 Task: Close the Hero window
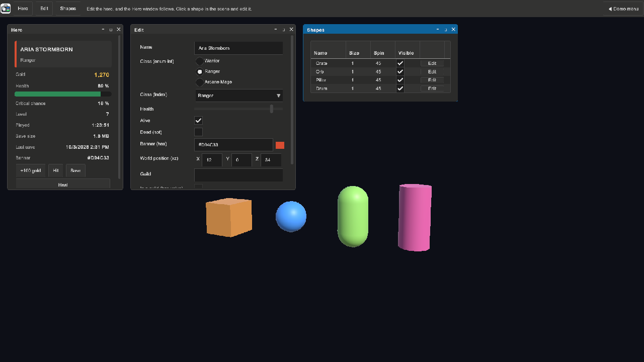(119, 30)
